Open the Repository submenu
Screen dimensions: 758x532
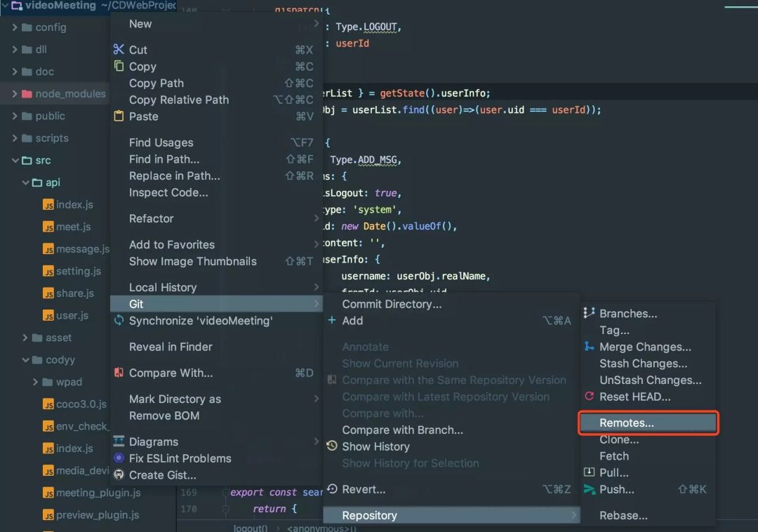(x=451, y=515)
